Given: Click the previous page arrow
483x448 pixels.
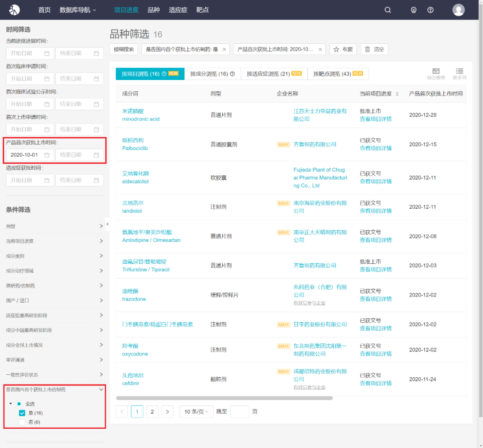Looking at the screenshot, I should click(x=122, y=412).
